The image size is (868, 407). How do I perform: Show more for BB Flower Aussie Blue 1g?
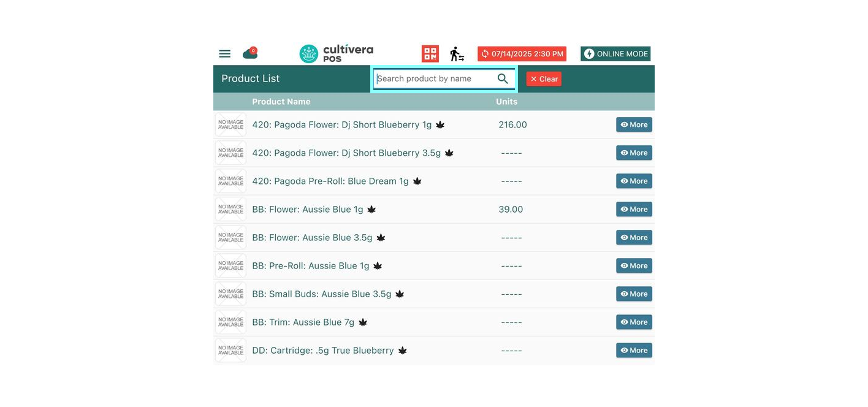point(634,209)
